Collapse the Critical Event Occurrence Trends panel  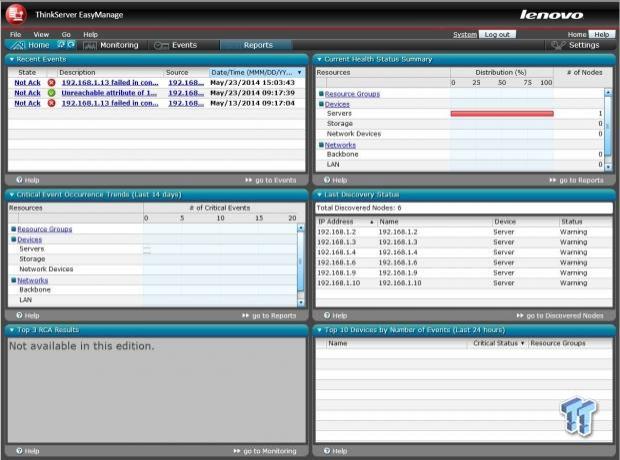11,195
